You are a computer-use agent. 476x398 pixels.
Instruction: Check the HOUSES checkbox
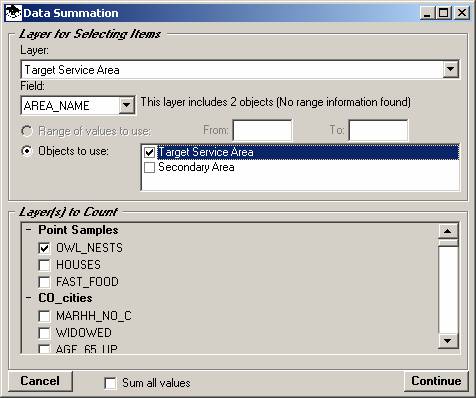(x=44, y=265)
